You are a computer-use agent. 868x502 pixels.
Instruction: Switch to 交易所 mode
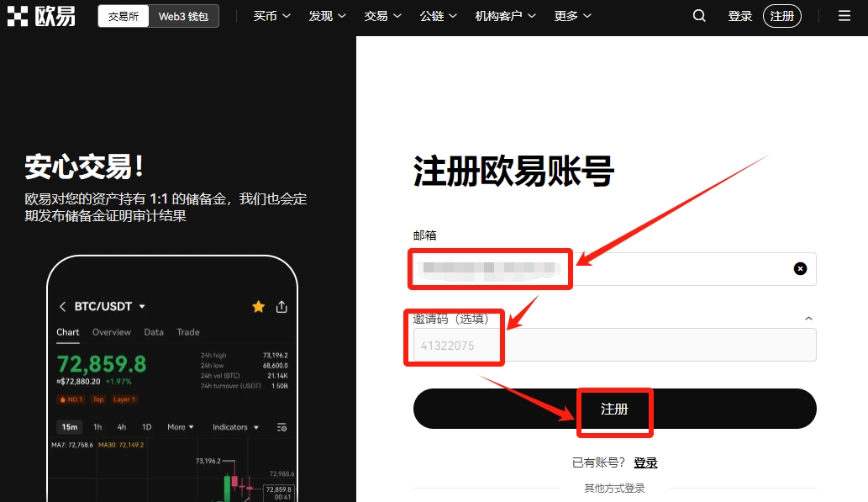click(124, 16)
